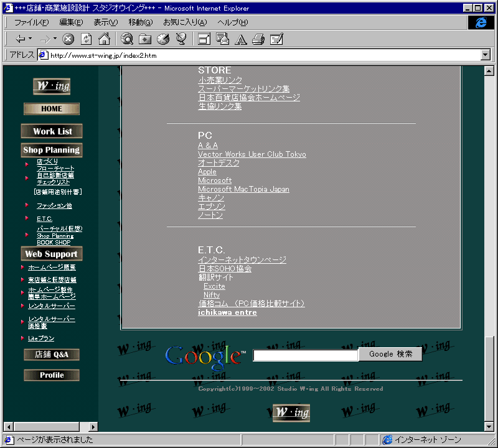
Task: Open the レンタルサーバー価格表 sidebar link
Action: 52,322
